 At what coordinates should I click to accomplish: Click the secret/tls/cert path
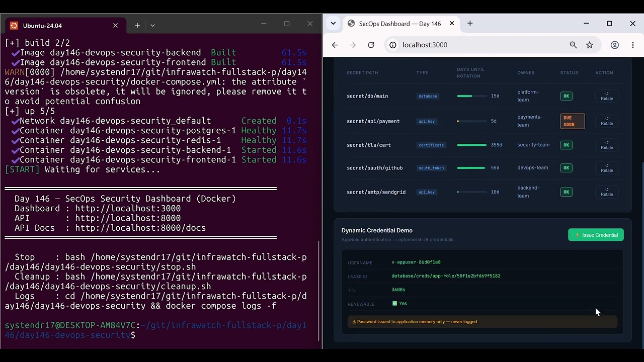click(x=369, y=145)
